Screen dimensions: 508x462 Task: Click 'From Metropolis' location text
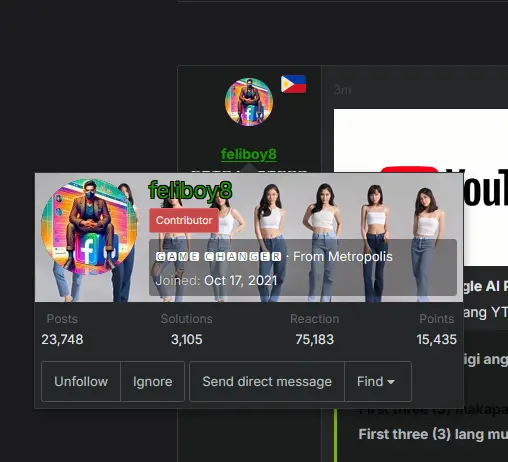click(343, 257)
